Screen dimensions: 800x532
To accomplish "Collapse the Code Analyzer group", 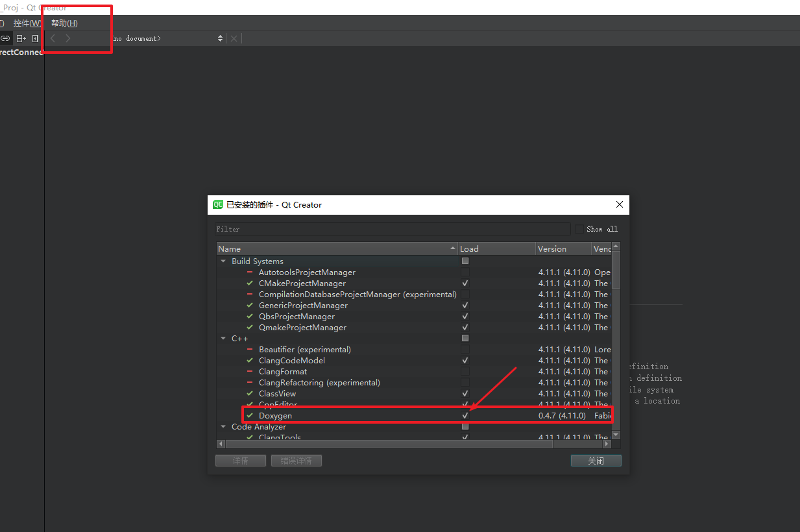I will coord(224,427).
